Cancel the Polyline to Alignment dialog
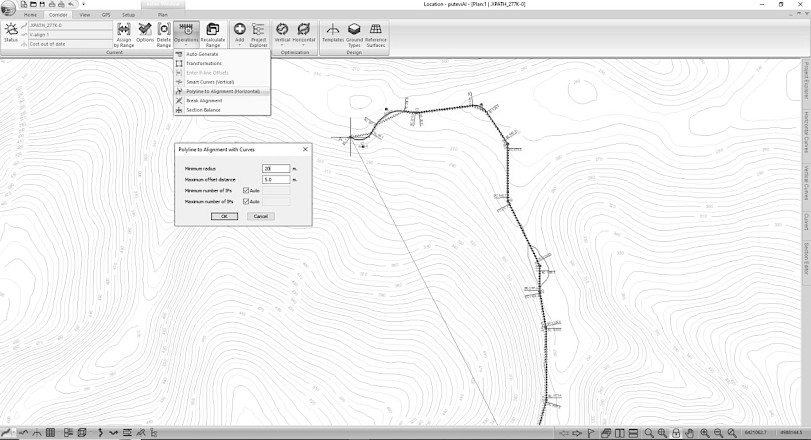 click(x=260, y=216)
